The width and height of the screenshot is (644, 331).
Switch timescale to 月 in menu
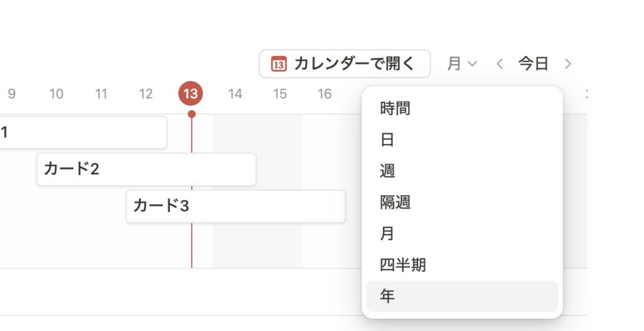click(387, 233)
